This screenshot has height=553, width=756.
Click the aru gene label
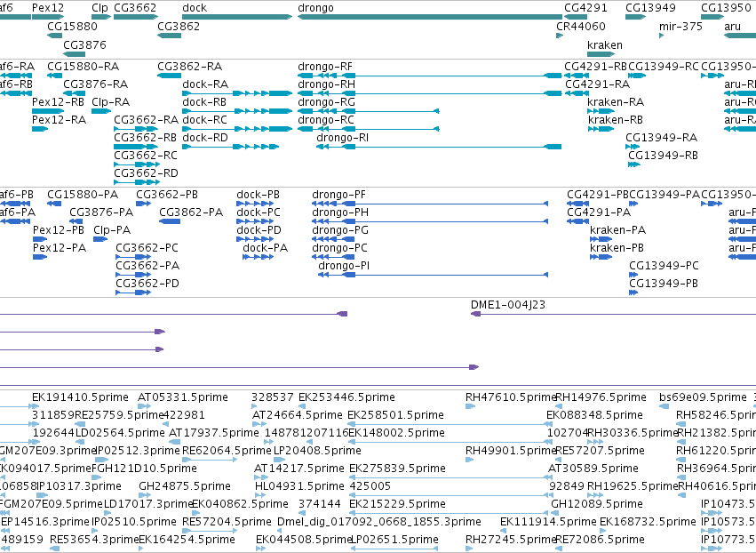(x=732, y=26)
